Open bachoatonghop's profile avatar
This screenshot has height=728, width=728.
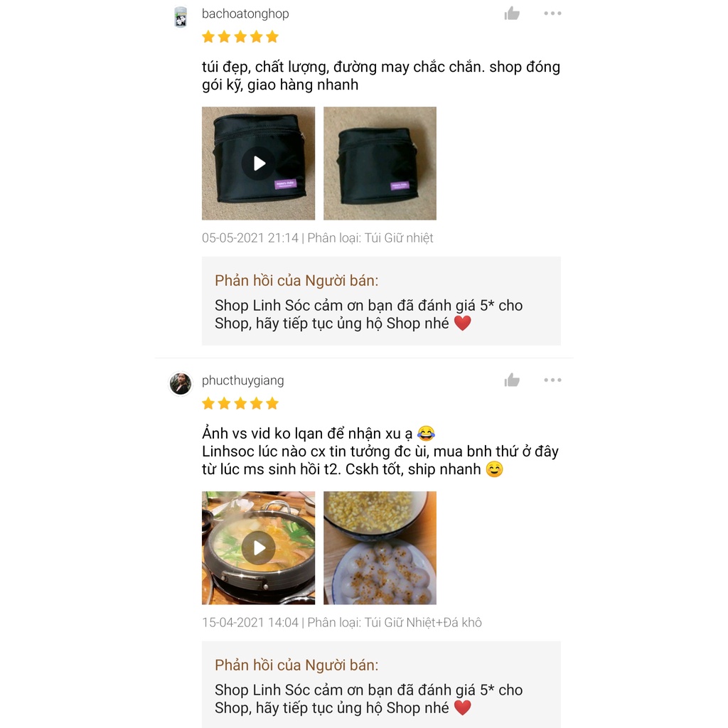(x=181, y=17)
